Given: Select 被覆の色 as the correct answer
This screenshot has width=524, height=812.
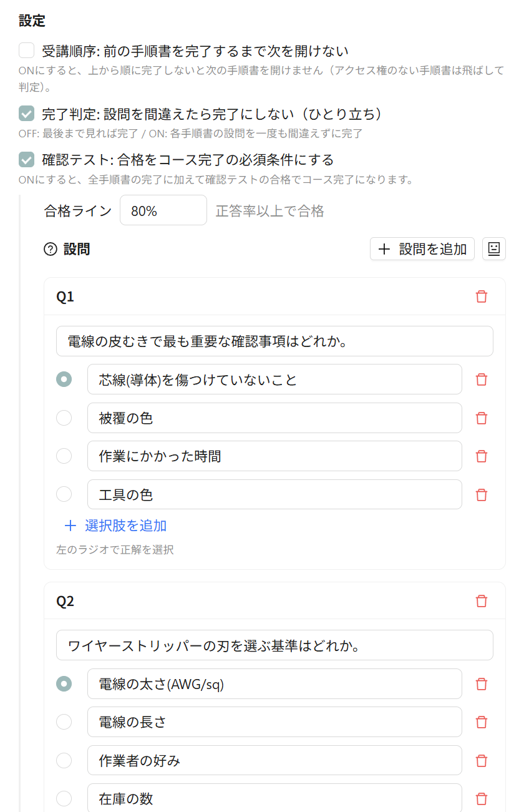Looking at the screenshot, I should 64,418.
